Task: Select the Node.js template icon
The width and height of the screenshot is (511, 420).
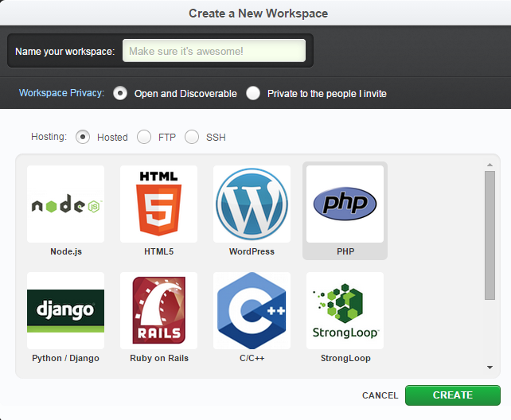Action: [66, 204]
